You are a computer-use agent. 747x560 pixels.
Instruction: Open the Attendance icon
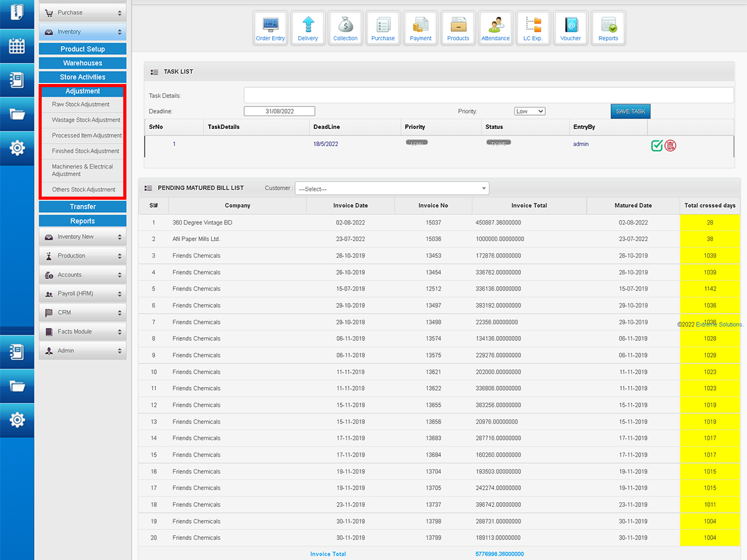point(496,29)
